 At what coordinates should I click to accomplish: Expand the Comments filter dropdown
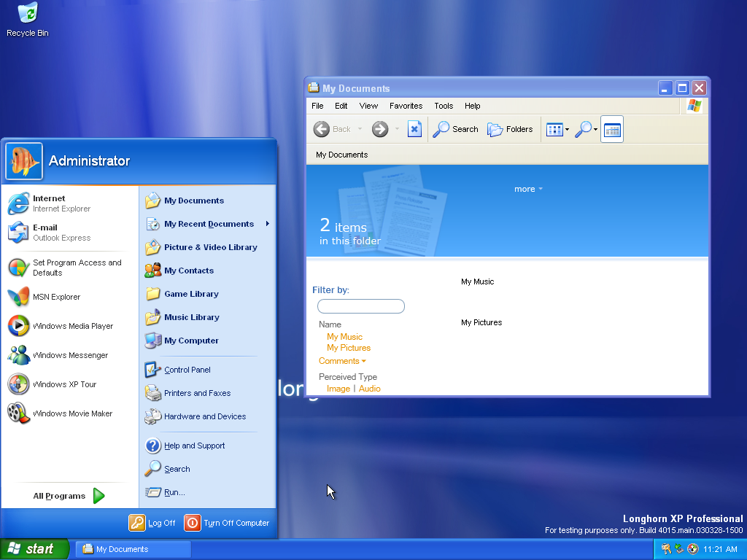tap(342, 361)
